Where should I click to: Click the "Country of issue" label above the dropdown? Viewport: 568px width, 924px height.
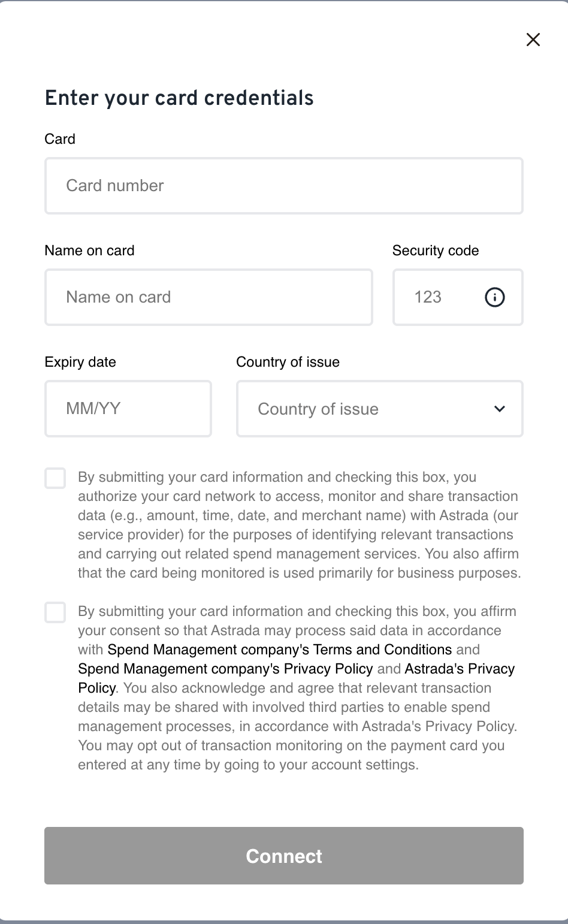click(288, 362)
